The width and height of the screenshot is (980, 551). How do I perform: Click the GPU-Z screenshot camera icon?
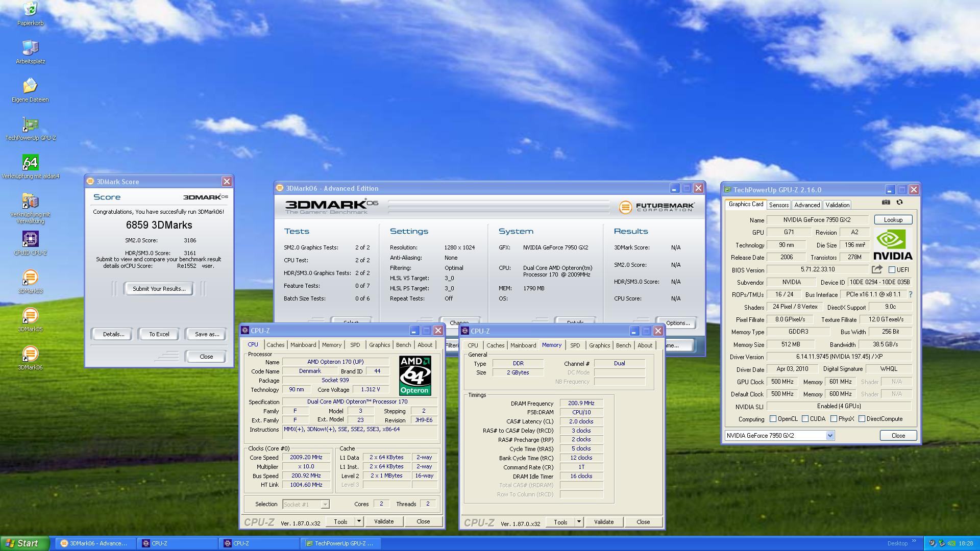point(886,203)
